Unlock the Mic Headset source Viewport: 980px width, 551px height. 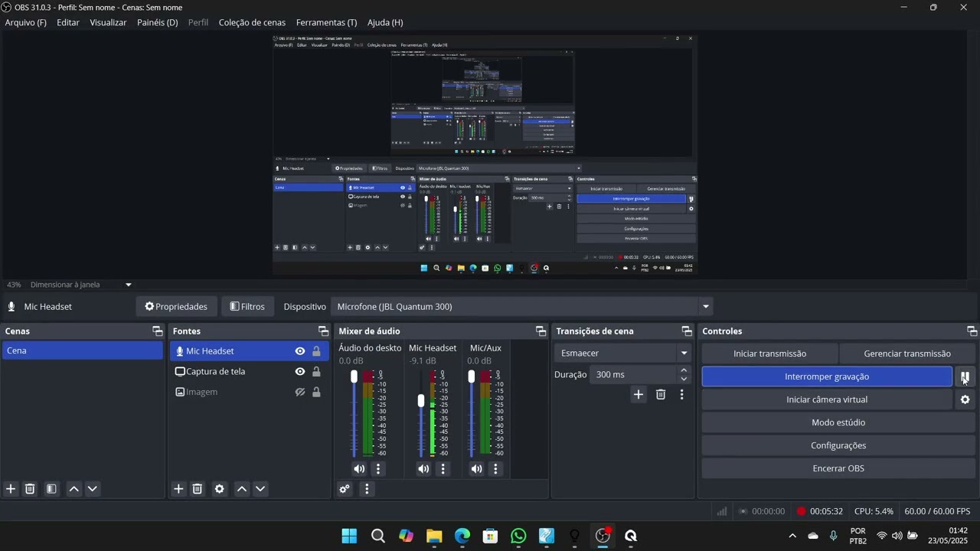316,351
